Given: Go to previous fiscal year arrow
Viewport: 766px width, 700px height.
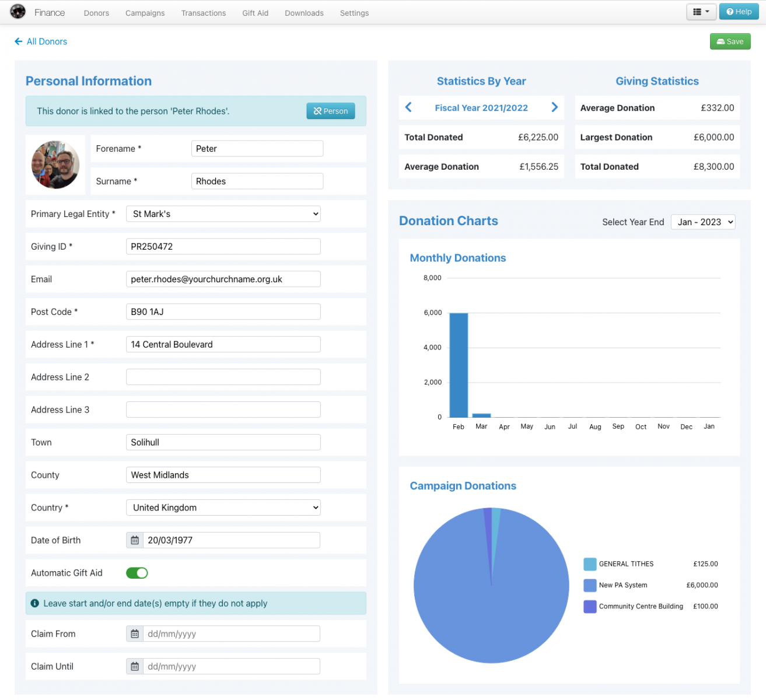Looking at the screenshot, I should [408, 107].
